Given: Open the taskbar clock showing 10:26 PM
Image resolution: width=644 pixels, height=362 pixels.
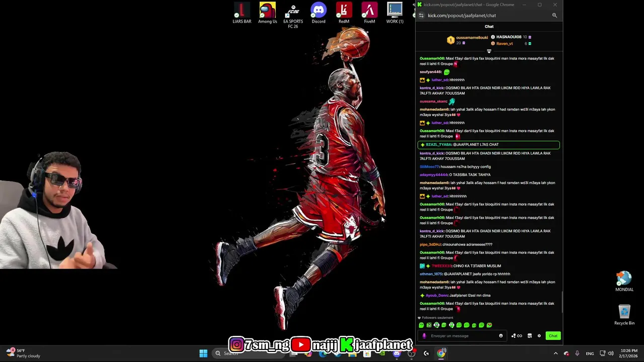Looking at the screenshot, I should coord(629,353).
